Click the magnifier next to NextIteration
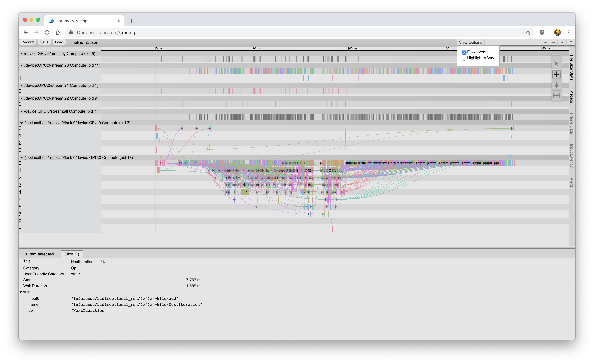Viewport: 594px width, 364px height. (103, 262)
